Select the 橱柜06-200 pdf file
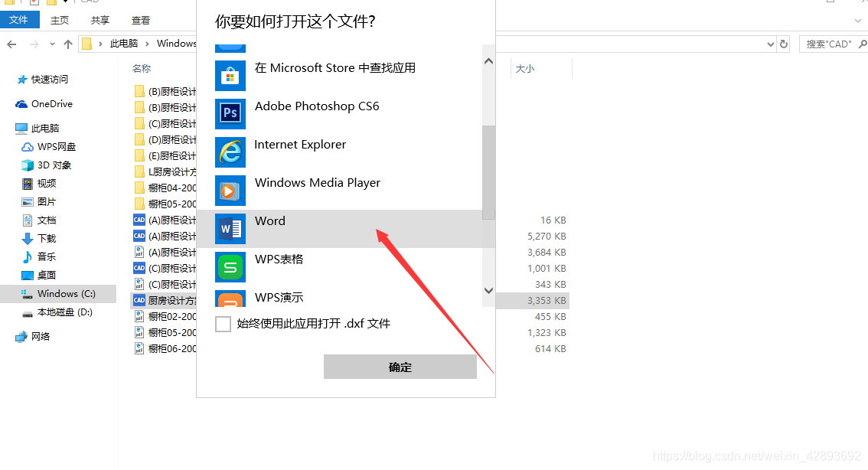This screenshot has height=470, width=868. tap(165, 348)
